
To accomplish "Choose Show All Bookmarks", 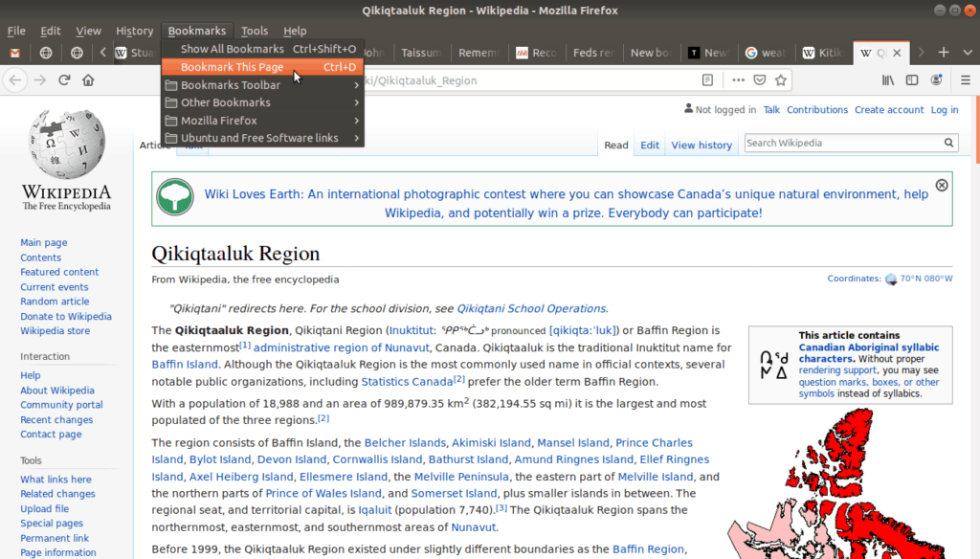I will point(263,49).
